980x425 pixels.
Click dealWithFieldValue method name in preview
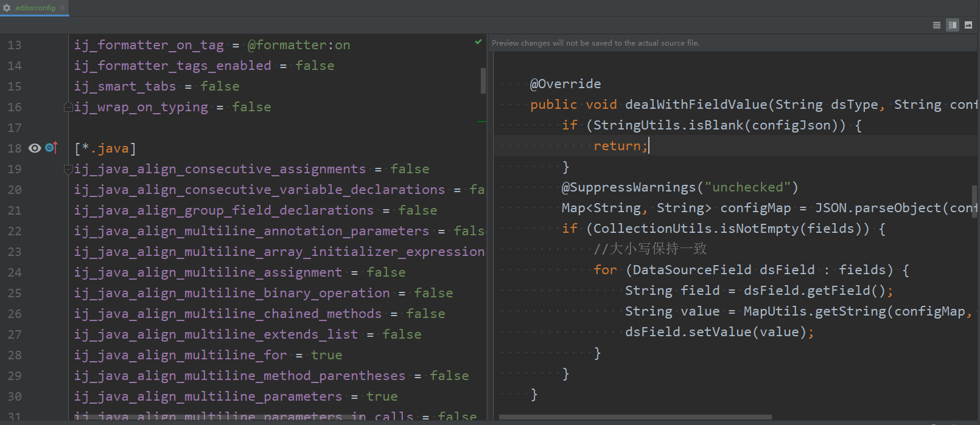click(696, 105)
